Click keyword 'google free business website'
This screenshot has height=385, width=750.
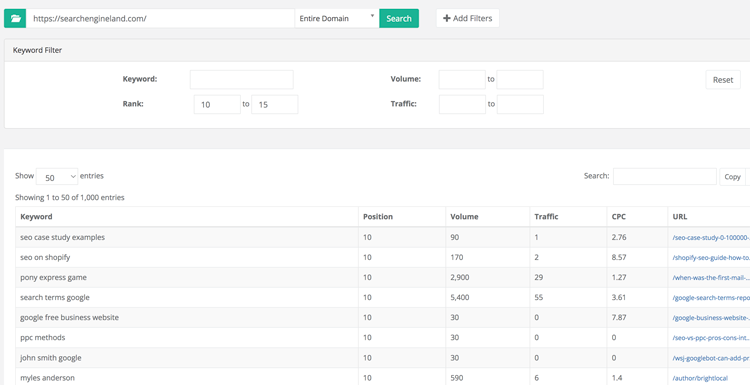point(69,318)
